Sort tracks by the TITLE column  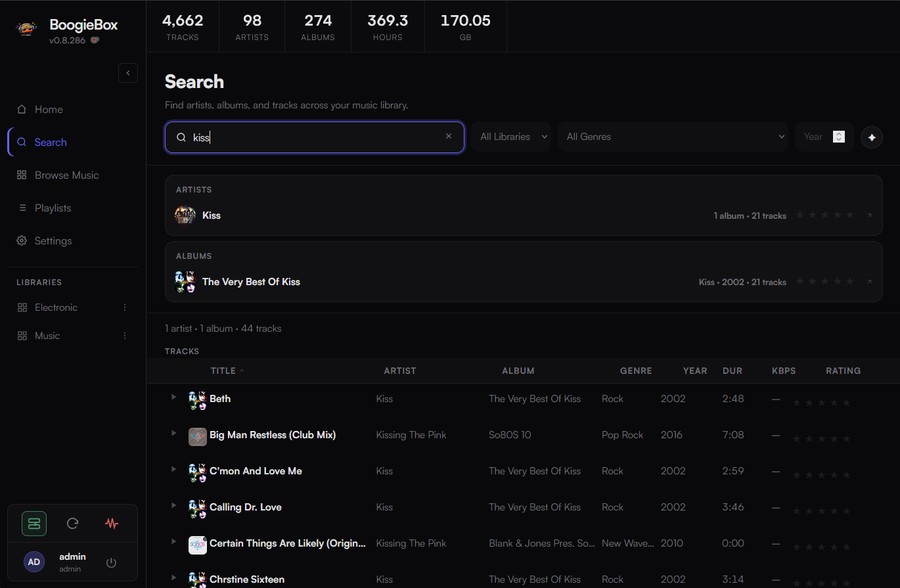[227, 371]
